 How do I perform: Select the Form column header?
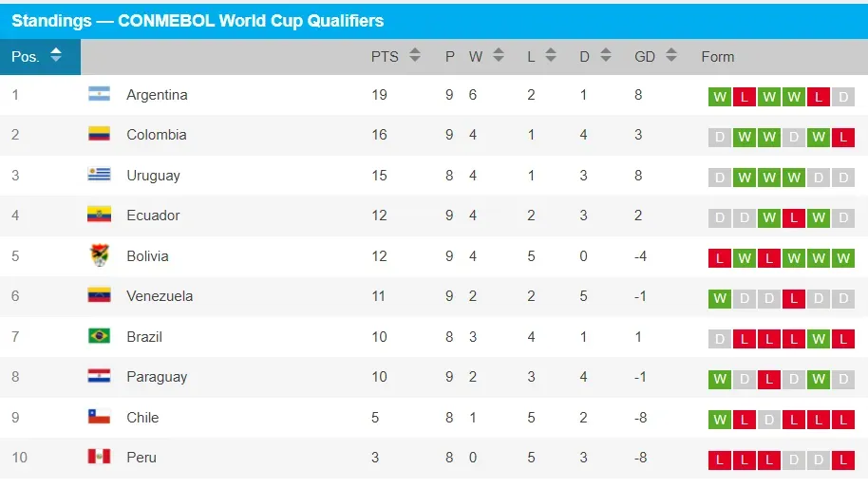point(717,56)
